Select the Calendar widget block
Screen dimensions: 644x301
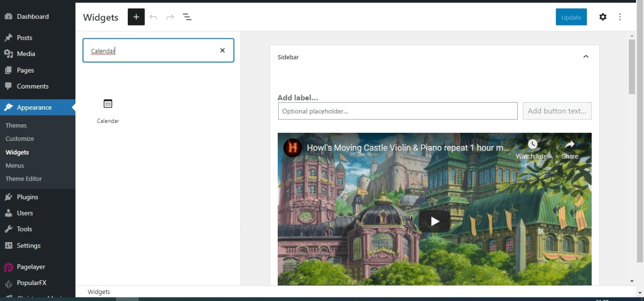[108, 110]
